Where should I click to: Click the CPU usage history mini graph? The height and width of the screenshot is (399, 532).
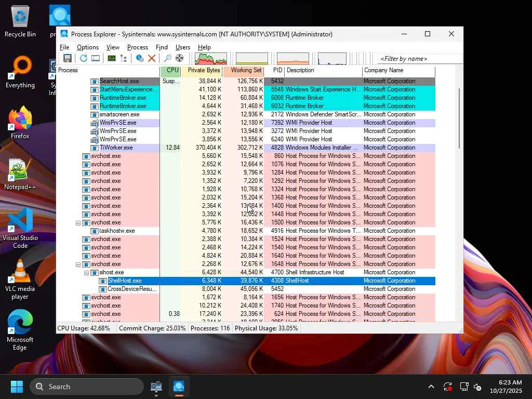click(211, 58)
